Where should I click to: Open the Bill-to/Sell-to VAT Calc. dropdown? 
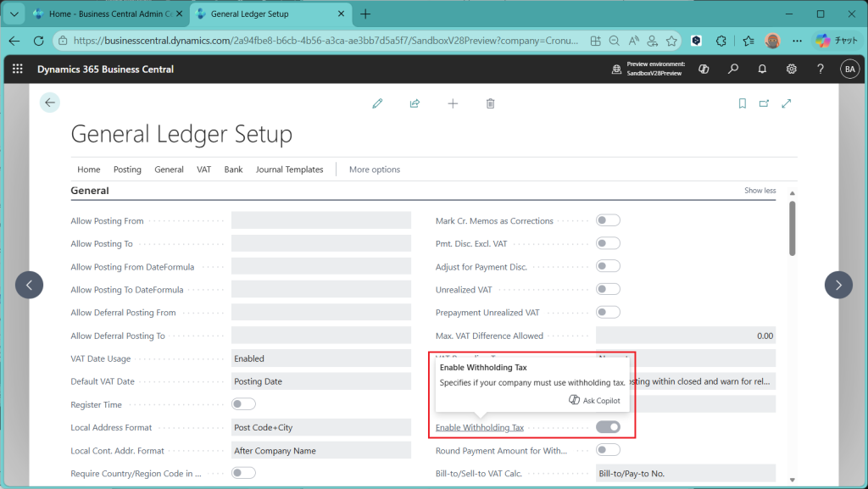(685, 473)
